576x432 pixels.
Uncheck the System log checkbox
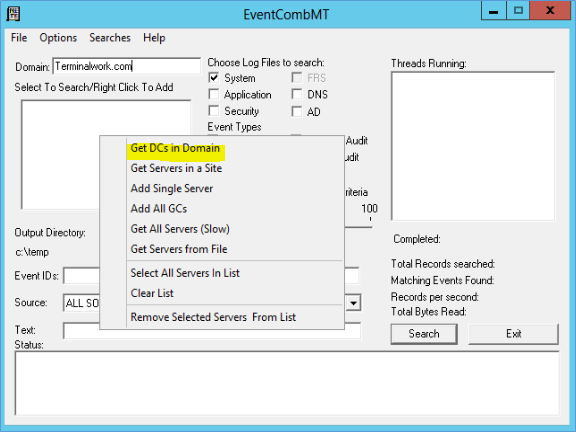click(213, 78)
